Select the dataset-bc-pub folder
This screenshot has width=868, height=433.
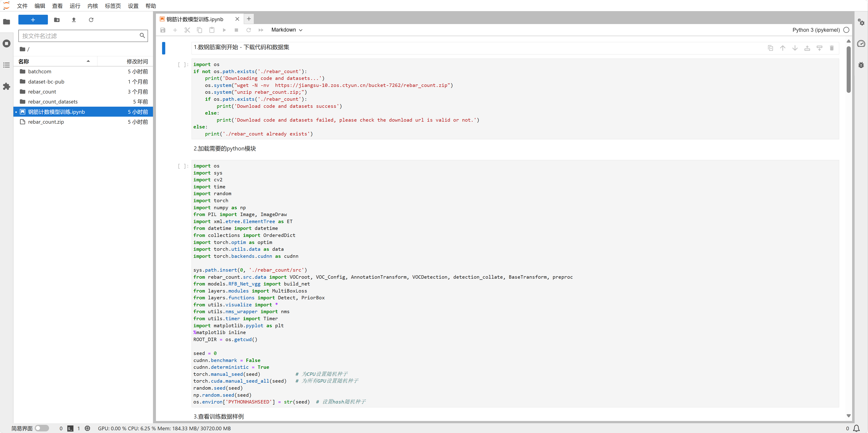click(83, 81)
